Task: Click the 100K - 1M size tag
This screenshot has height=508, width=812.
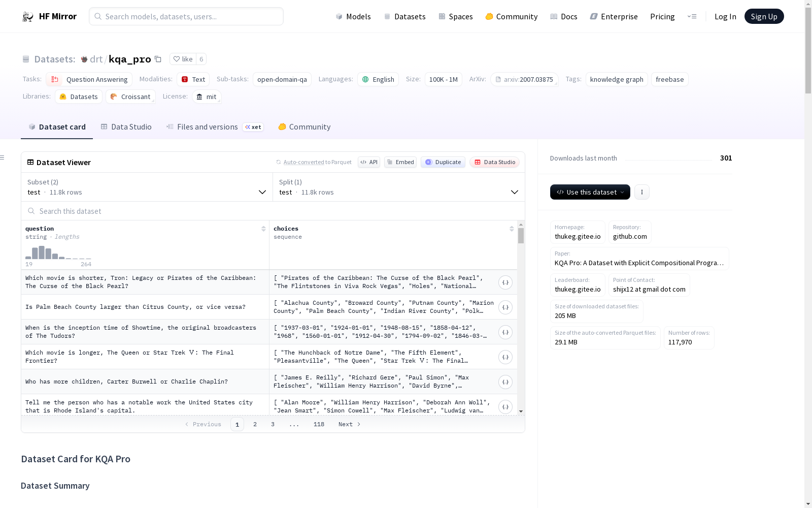Action: [x=444, y=79]
